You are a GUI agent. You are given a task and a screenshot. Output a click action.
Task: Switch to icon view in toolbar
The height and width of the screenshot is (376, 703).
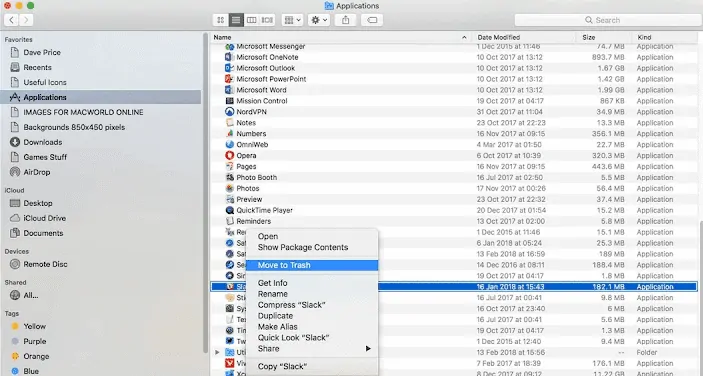coord(220,20)
